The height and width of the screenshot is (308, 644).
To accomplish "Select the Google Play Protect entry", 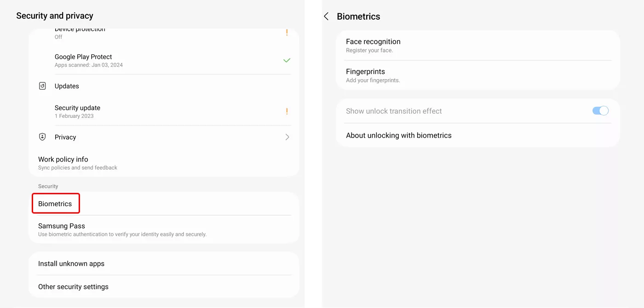I will tap(83, 57).
